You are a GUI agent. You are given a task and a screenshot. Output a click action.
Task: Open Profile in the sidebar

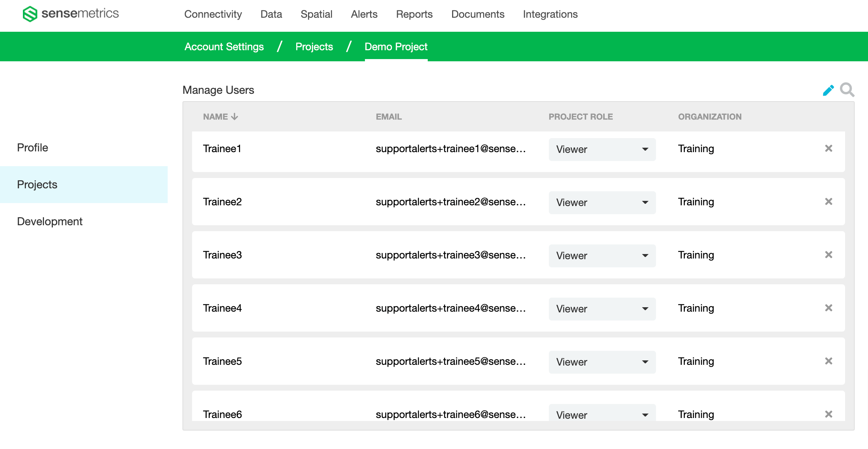[33, 147]
